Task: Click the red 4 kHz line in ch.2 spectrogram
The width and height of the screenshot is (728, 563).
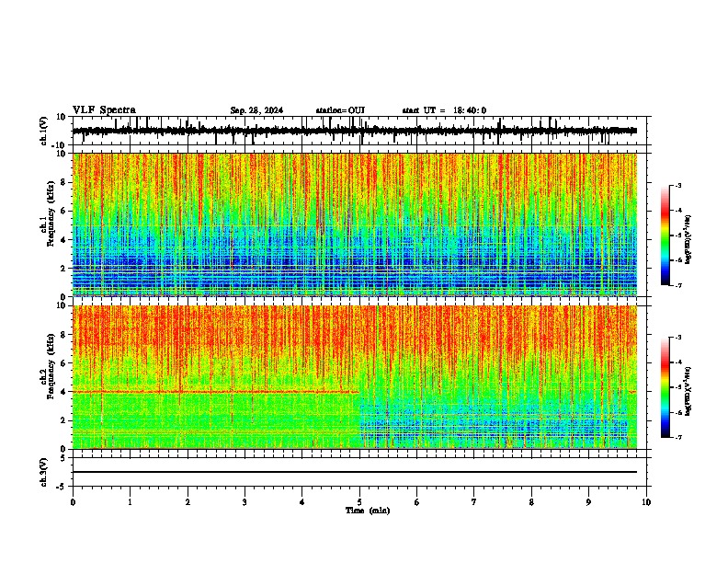Action: click(216, 392)
